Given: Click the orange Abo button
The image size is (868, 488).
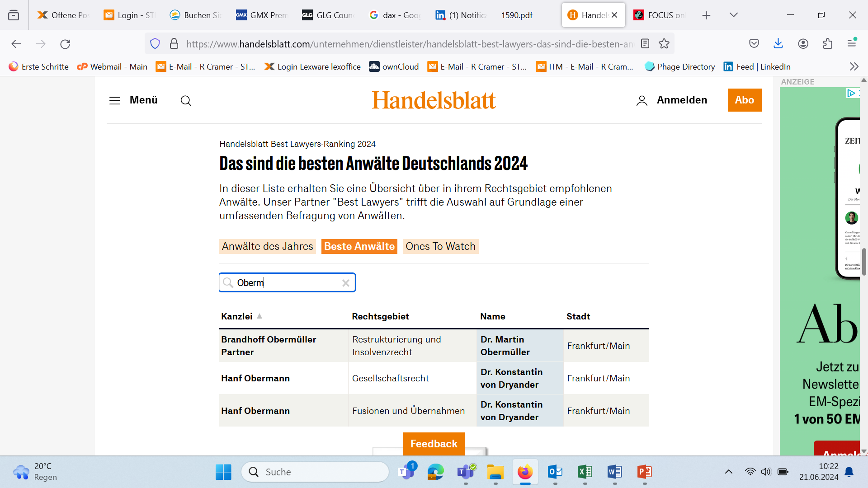Looking at the screenshot, I should point(744,100).
